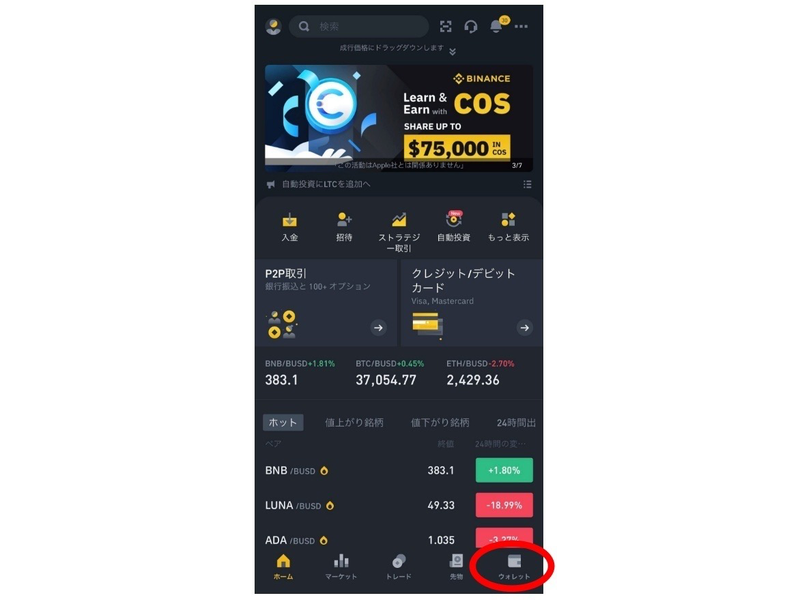Open announcements list icon beside LTC notice
The image size is (800, 600).
(x=527, y=184)
